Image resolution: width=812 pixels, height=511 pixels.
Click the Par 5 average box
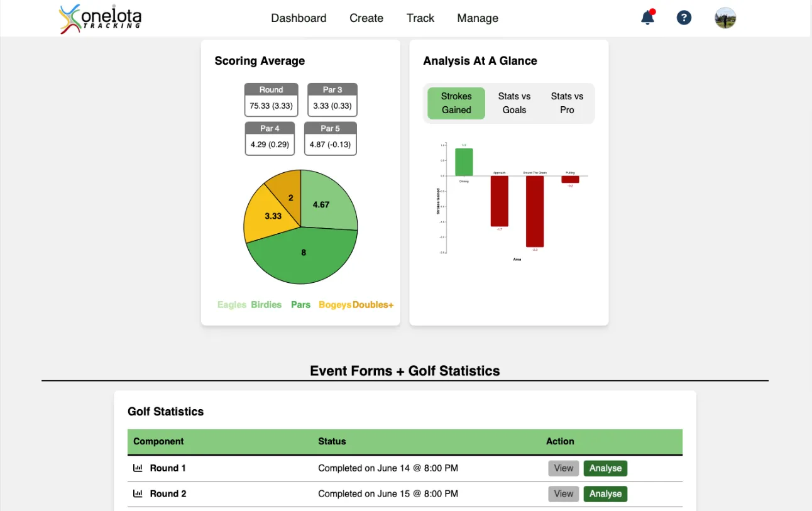click(x=330, y=138)
